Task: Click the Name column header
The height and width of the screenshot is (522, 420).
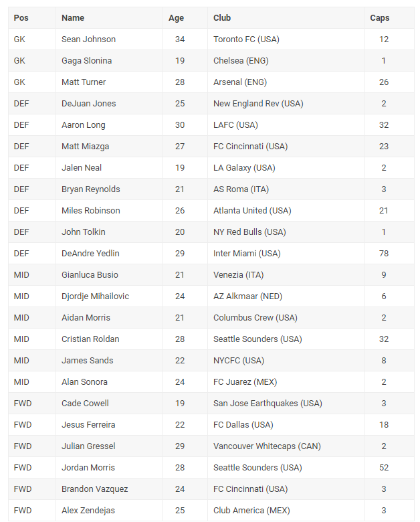Action: pos(73,18)
